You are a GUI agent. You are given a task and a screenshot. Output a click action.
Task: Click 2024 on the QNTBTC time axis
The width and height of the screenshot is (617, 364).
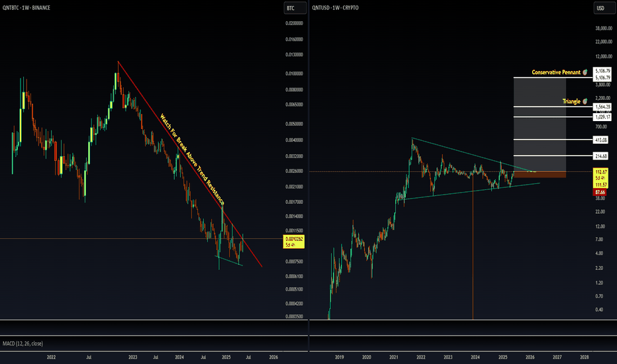point(179,357)
